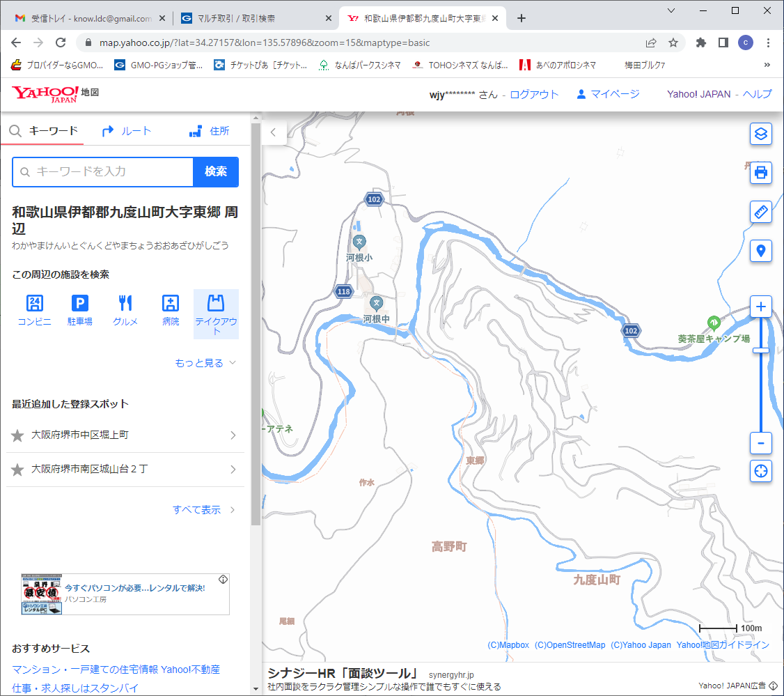Collapse the left sidebar panel arrow

pyautogui.click(x=274, y=132)
